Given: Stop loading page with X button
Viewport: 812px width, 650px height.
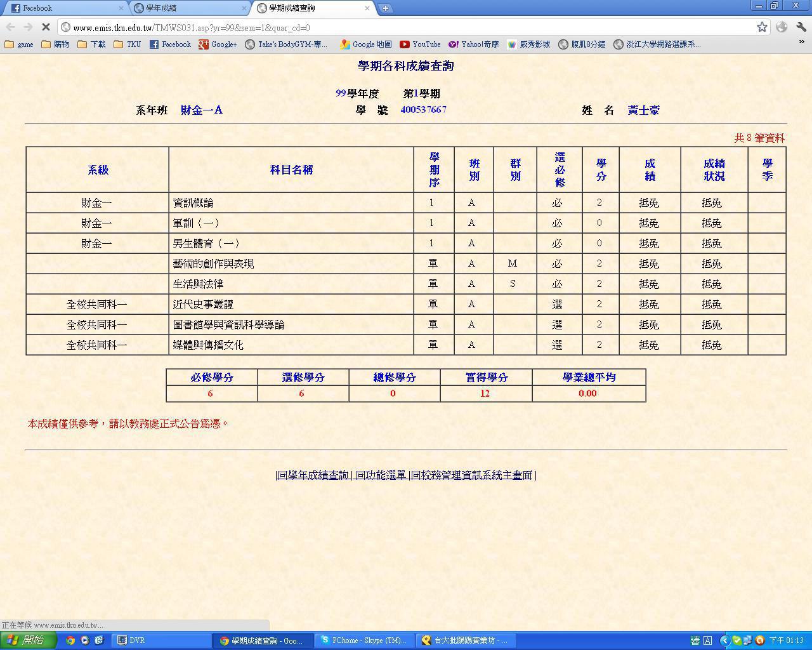Looking at the screenshot, I should click(x=46, y=27).
